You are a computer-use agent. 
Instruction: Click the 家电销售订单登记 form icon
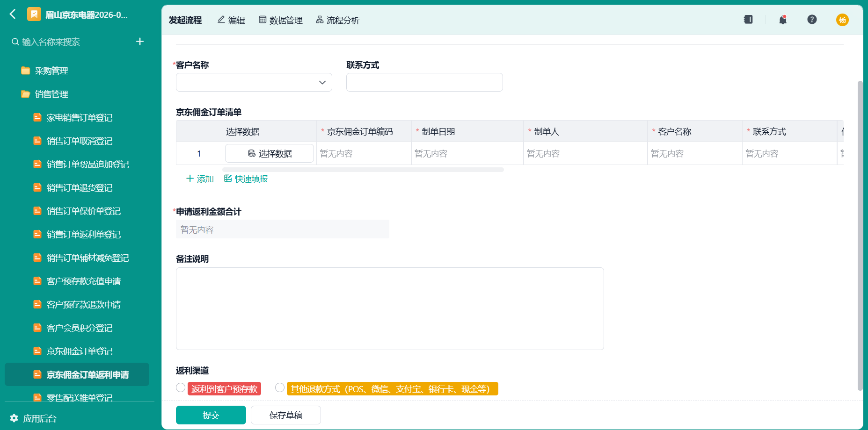tap(37, 117)
